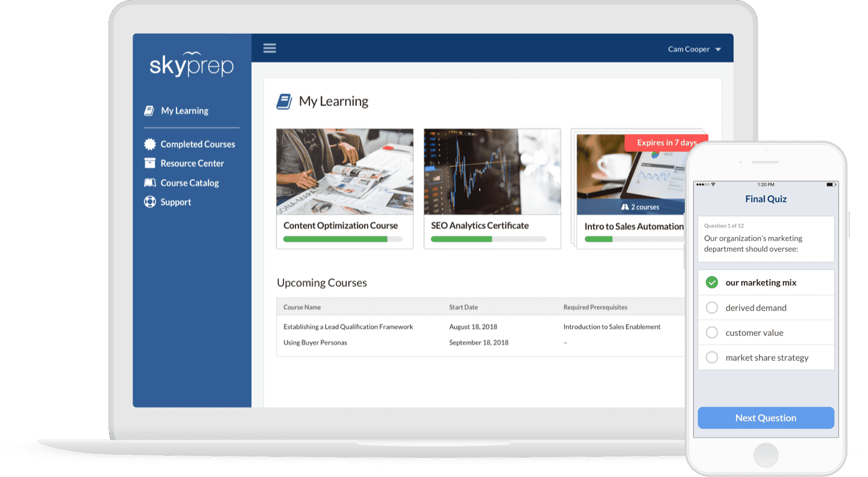Click Content Optimization Course progress bar
This screenshot has height=477, width=868.
[x=343, y=239]
